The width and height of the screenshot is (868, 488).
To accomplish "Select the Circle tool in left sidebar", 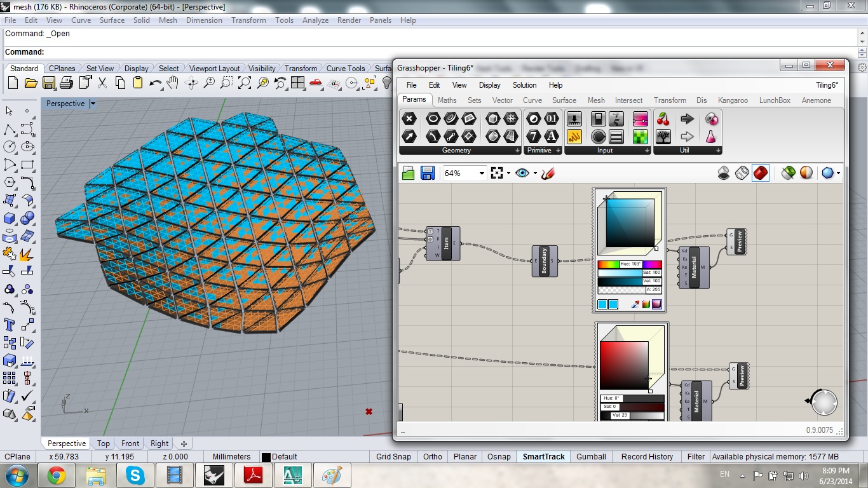I will (x=10, y=147).
